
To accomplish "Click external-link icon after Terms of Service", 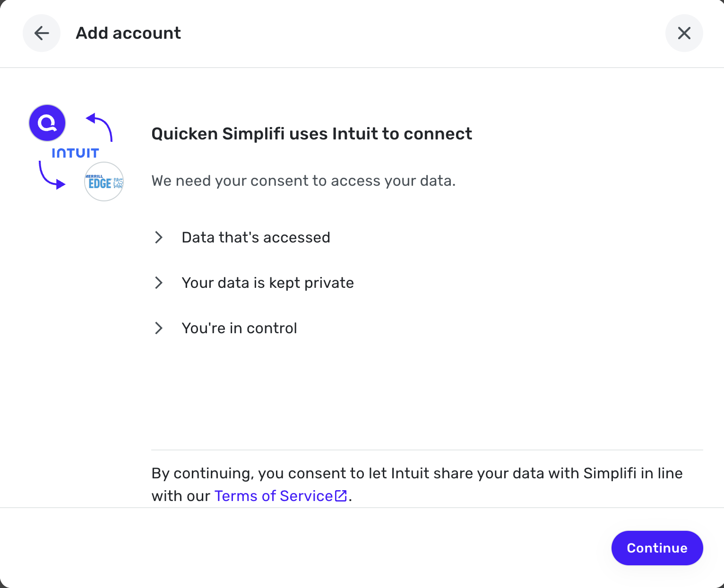I will click(341, 495).
